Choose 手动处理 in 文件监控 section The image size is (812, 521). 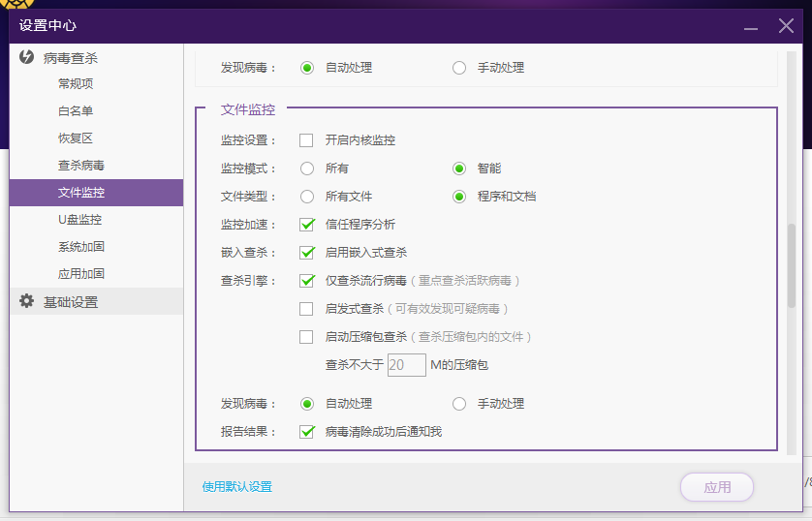[x=459, y=404]
